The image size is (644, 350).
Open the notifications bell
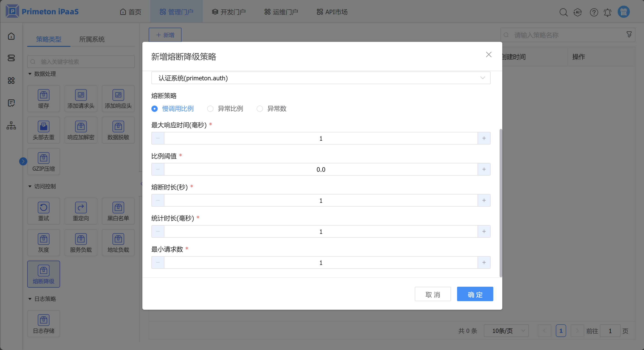[x=608, y=12]
